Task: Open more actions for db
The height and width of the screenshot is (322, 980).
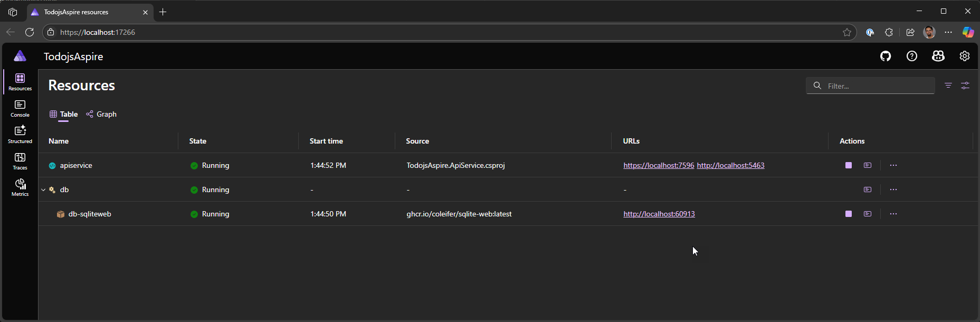Action: pos(893,190)
